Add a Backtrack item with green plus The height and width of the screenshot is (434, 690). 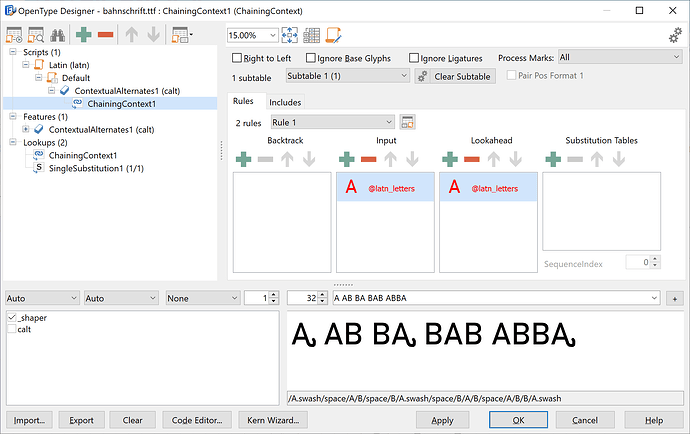click(x=243, y=159)
